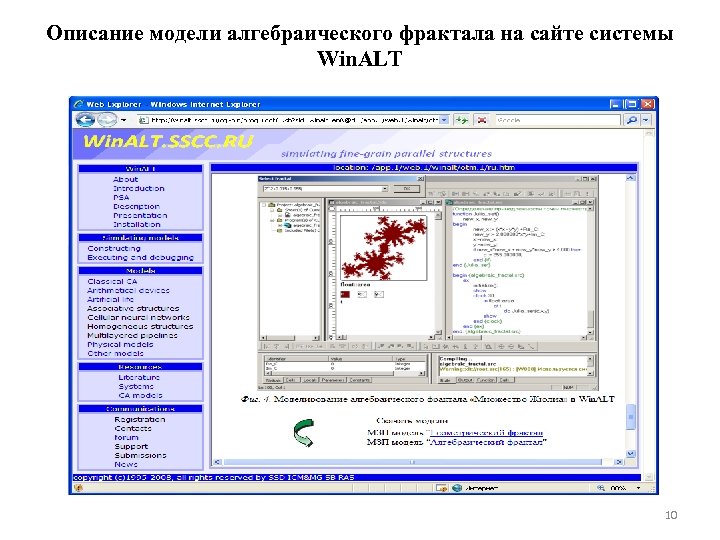The image size is (720, 540).
Task: Click the green curved arrow icon
Action: coord(304,433)
